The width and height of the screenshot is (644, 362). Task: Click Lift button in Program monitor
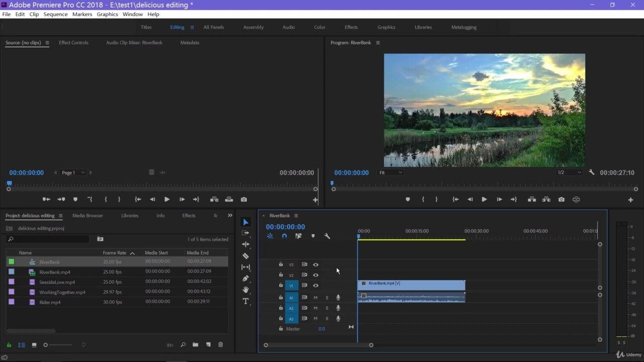pyautogui.click(x=532, y=200)
